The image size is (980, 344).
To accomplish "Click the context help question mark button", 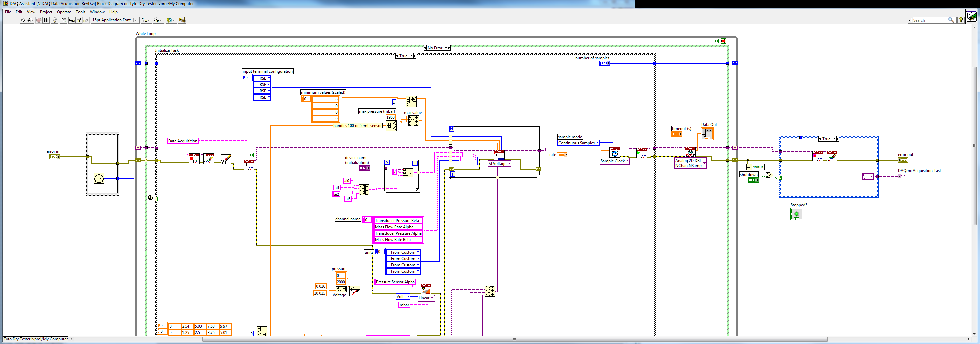I will pos(961,20).
